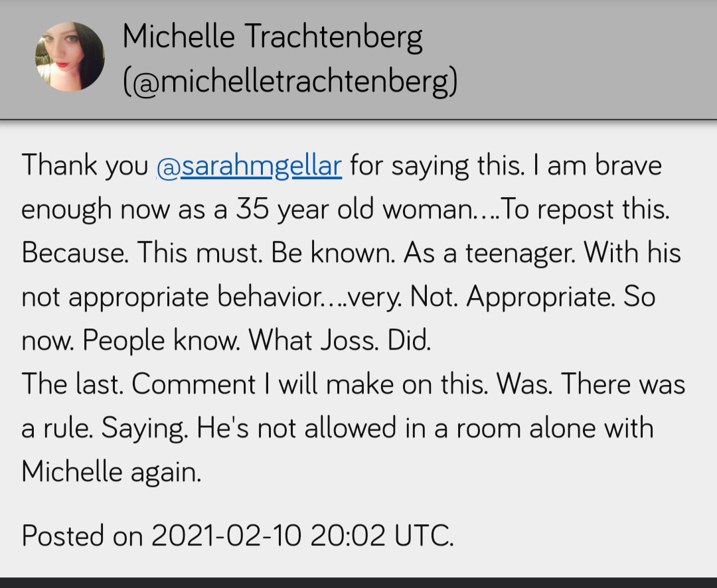The width and height of the screenshot is (717, 588).
Task: Click the date "2021-02-10" in timestamp
Action: coord(225,536)
